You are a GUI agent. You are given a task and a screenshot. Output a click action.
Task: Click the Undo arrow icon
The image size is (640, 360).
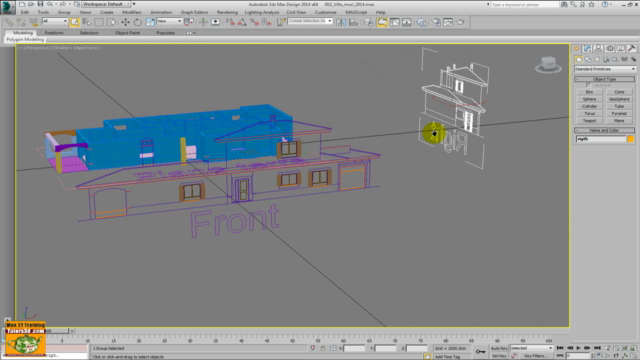(49, 4)
